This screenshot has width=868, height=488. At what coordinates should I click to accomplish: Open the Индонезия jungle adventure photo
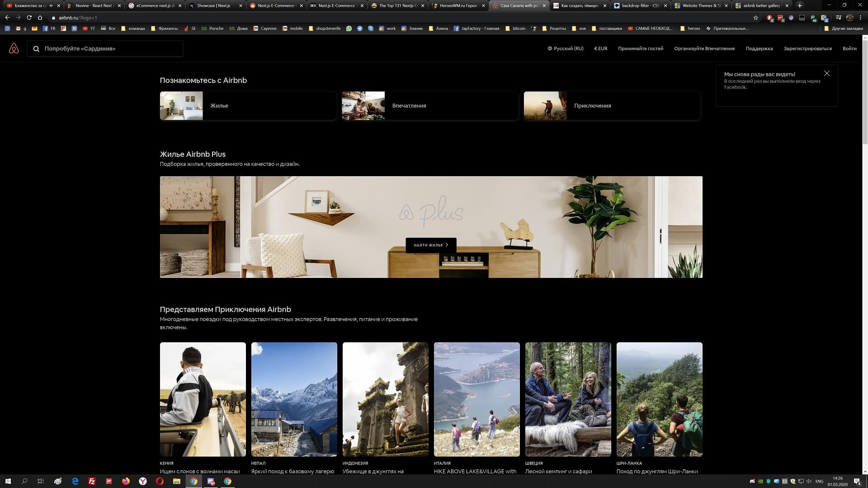386,399
